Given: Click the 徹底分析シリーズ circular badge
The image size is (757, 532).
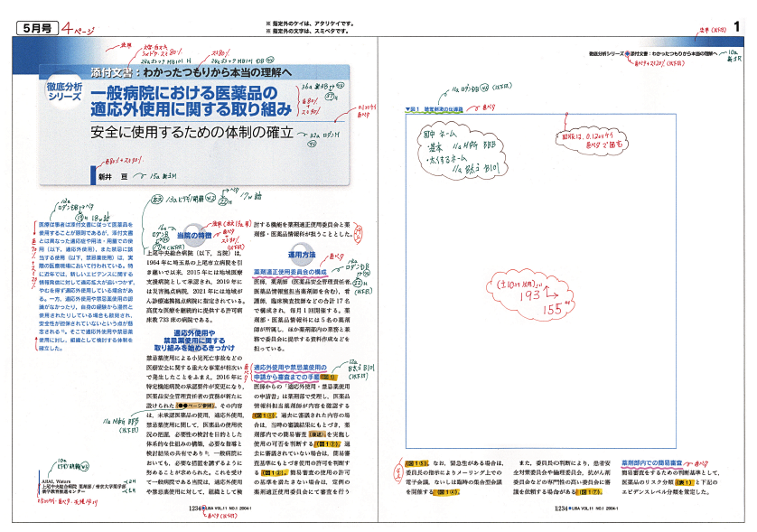Looking at the screenshot, I should click(x=70, y=93).
